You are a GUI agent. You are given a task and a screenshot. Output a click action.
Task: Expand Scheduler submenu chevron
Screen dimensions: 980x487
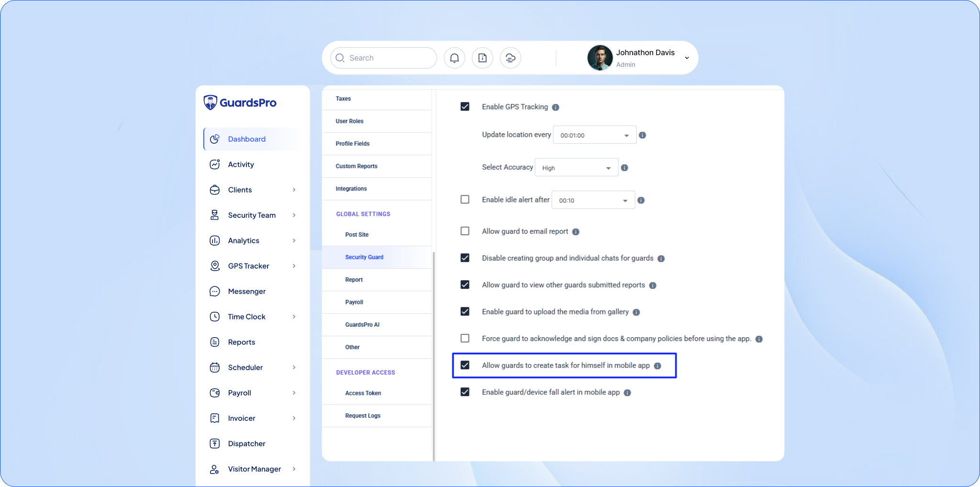point(294,367)
